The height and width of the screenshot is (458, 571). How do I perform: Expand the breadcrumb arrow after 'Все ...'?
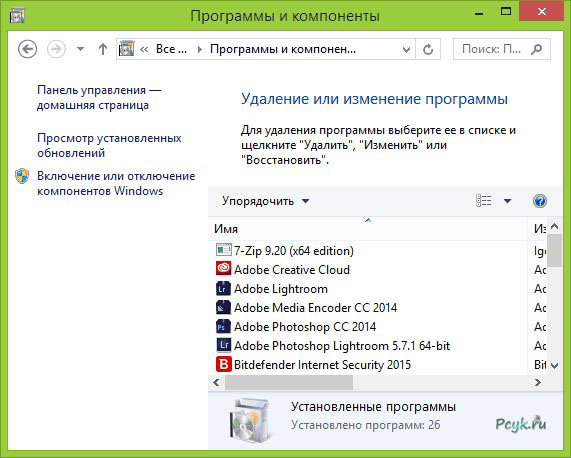(199, 49)
